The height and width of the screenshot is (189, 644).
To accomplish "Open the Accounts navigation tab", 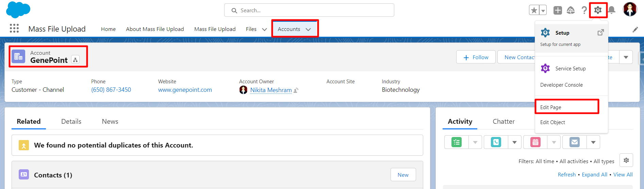I will coord(289,29).
